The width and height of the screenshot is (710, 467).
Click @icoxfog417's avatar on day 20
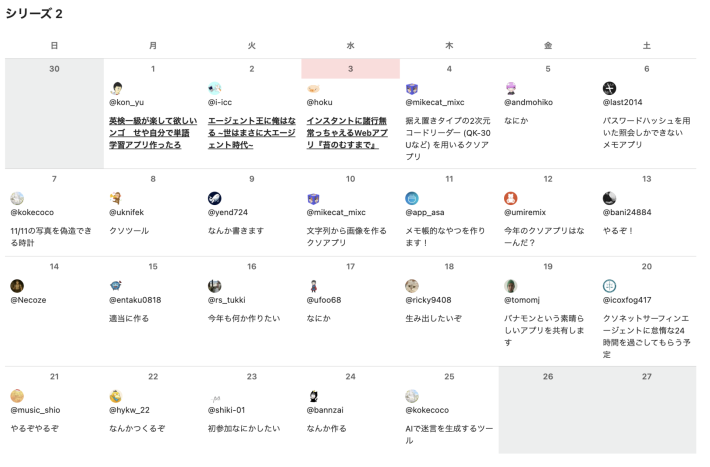point(609,286)
